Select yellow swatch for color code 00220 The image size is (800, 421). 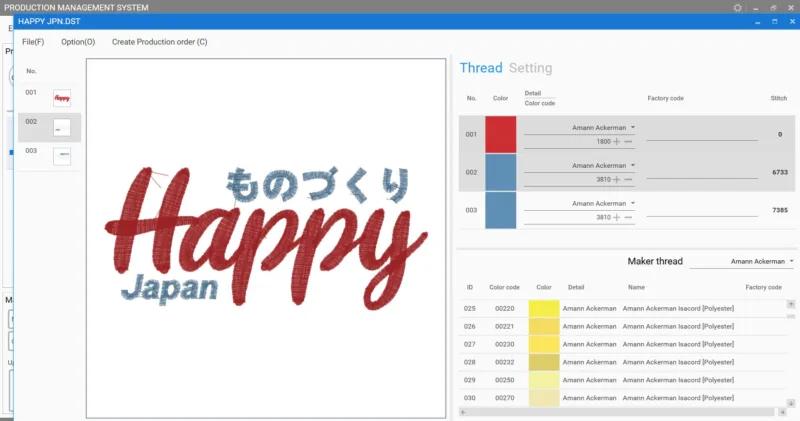pos(544,309)
